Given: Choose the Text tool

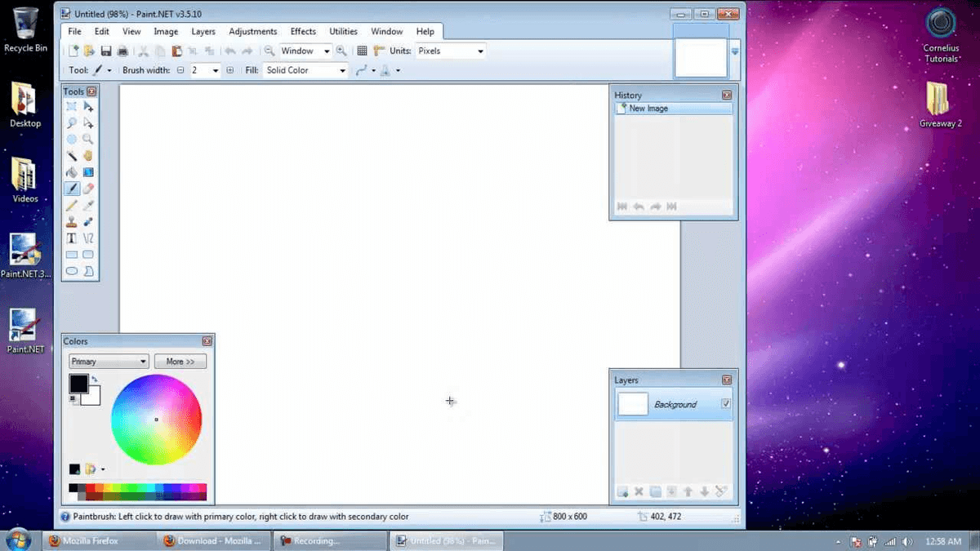Looking at the screenshot, I should point(72,238).
